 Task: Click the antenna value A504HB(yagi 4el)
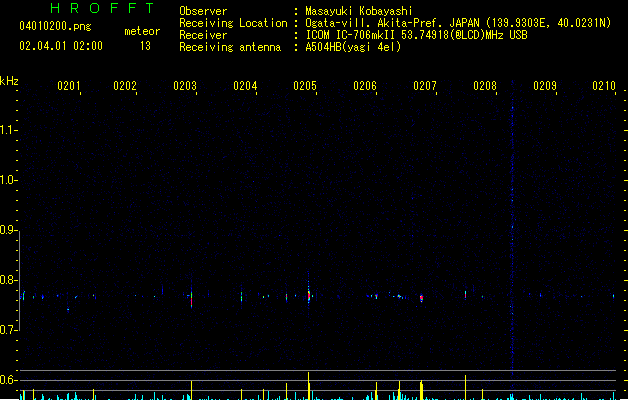click(353, 47)
